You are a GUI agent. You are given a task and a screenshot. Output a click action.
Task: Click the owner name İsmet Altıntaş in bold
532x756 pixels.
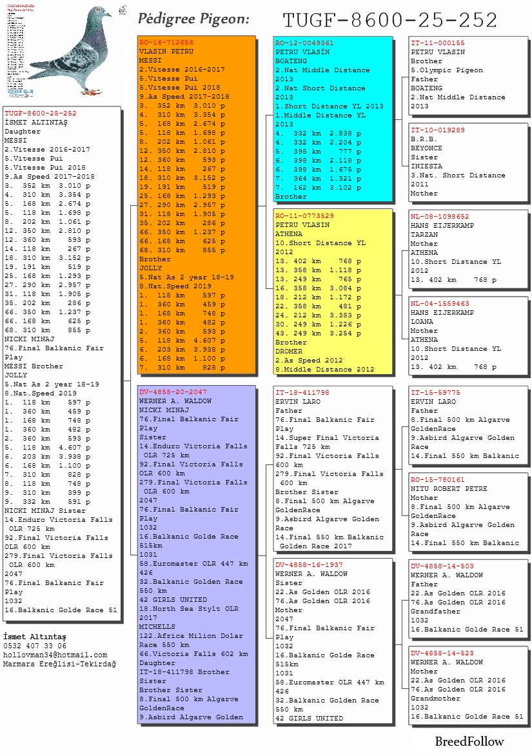click(35, 637)
